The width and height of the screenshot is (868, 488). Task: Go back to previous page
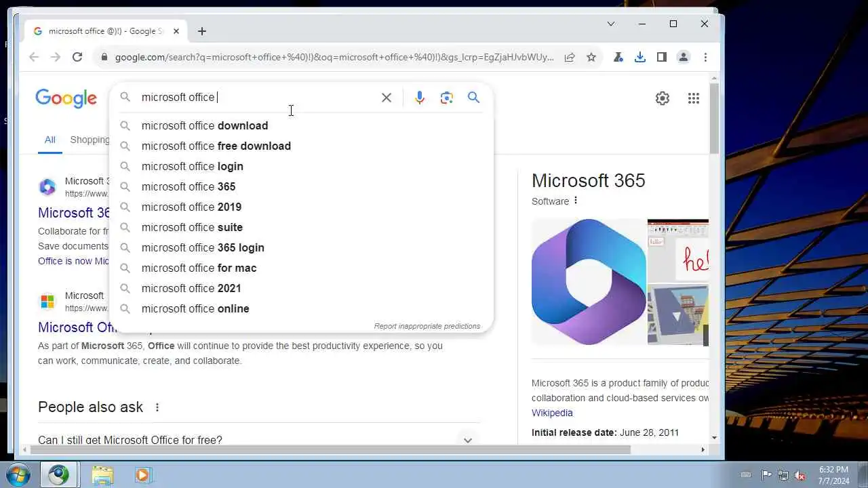pyautogui.click(x=34, y=57)
